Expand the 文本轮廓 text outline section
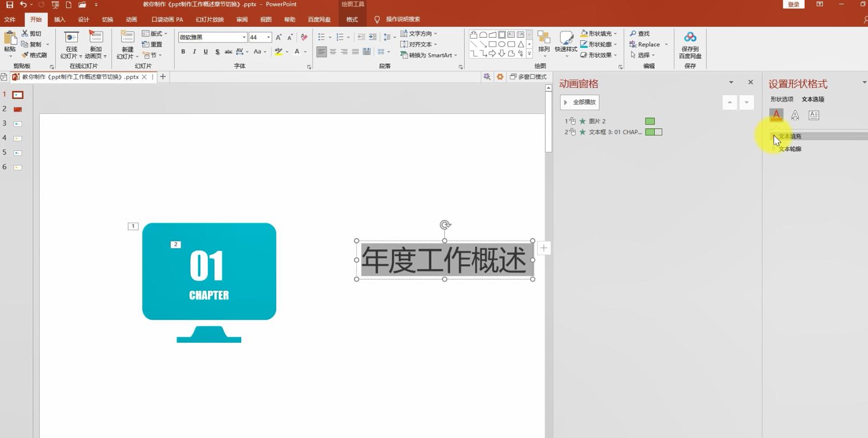 click(790, 149)
